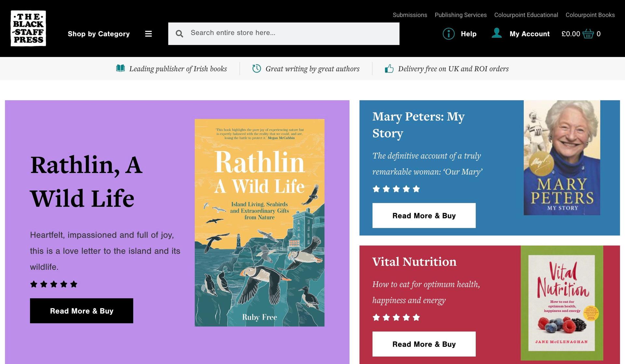The image size is (625, 364).
Task: Click the My Account person icon
Action: click(x=496, y=33)
